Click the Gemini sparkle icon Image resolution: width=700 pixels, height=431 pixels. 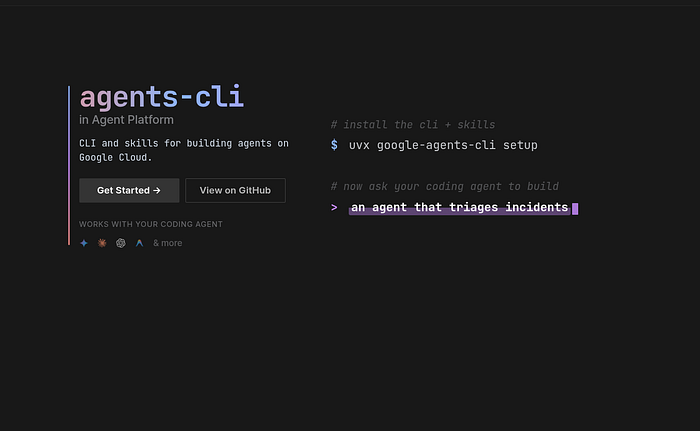click(84, 243)
